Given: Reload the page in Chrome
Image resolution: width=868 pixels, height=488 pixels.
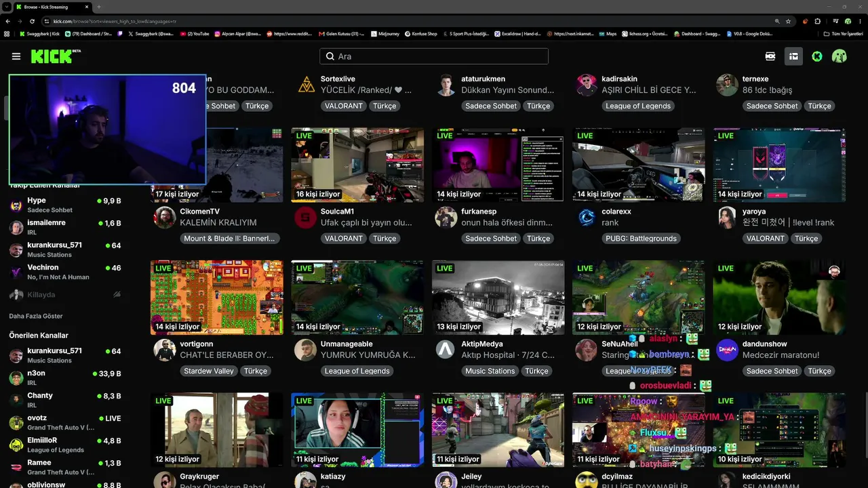Looking at the screenshot, I should 33,21.
